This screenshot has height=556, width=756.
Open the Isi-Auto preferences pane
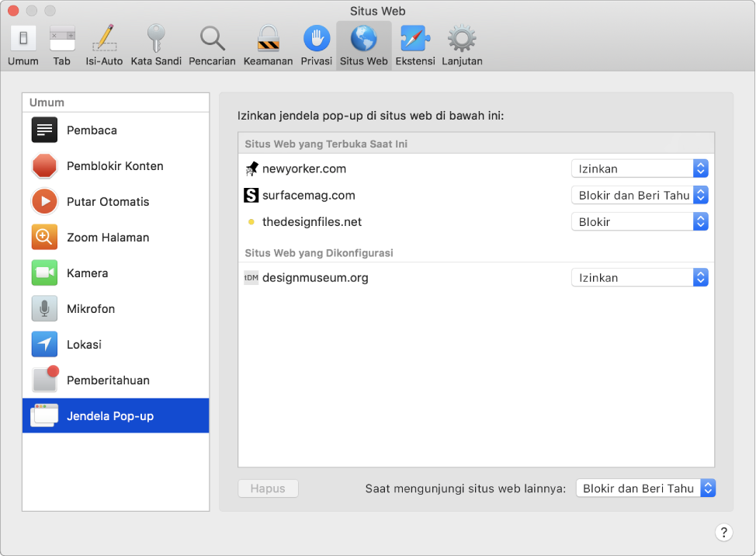tap(104, 45)
